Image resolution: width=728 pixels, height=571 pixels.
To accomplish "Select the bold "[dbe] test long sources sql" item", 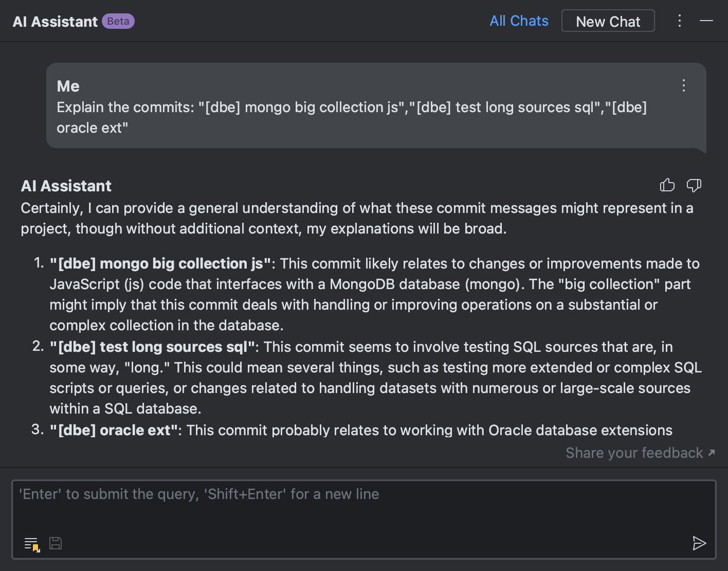I will pyautogui.click(x=152, y=347).
